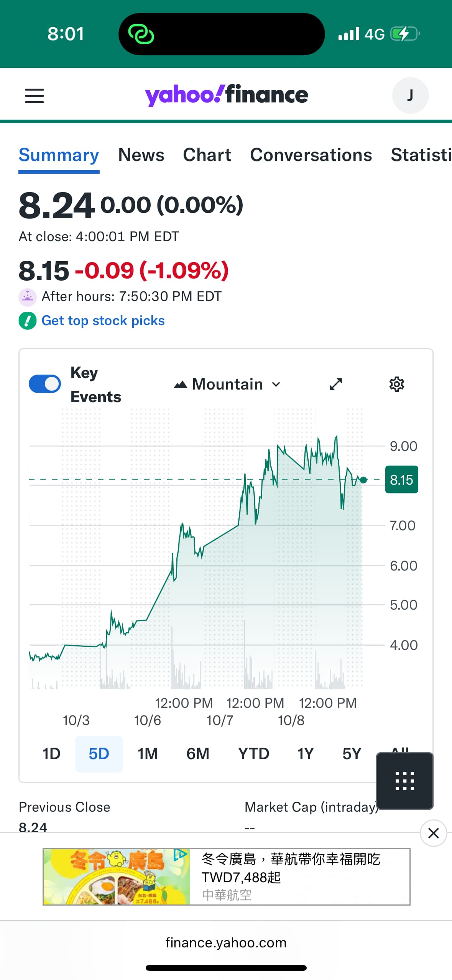Select the 1D time range
Image resolution: width=452 pixels, height=980 pixels.
pyautogui.click(x=51, y=754)
